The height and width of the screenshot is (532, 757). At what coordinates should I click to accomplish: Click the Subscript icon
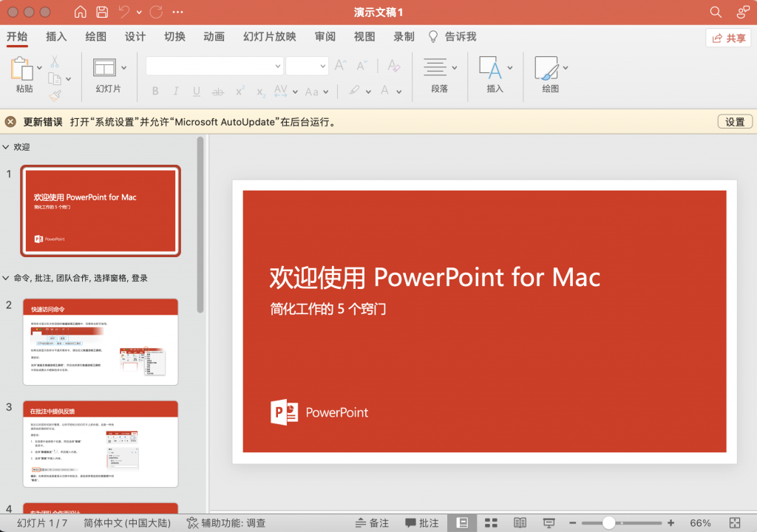[260, 92]
